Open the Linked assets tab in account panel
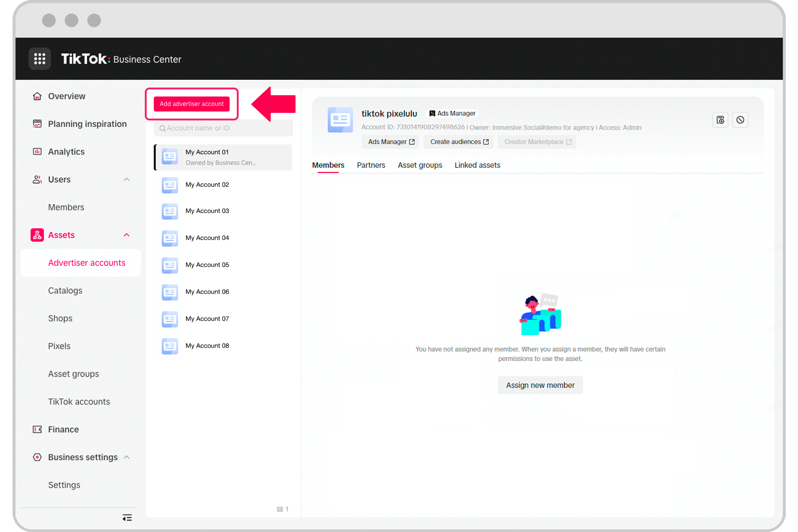Image resolution: width=798 pixels, height=532 pixels. [x=478, y=165]
